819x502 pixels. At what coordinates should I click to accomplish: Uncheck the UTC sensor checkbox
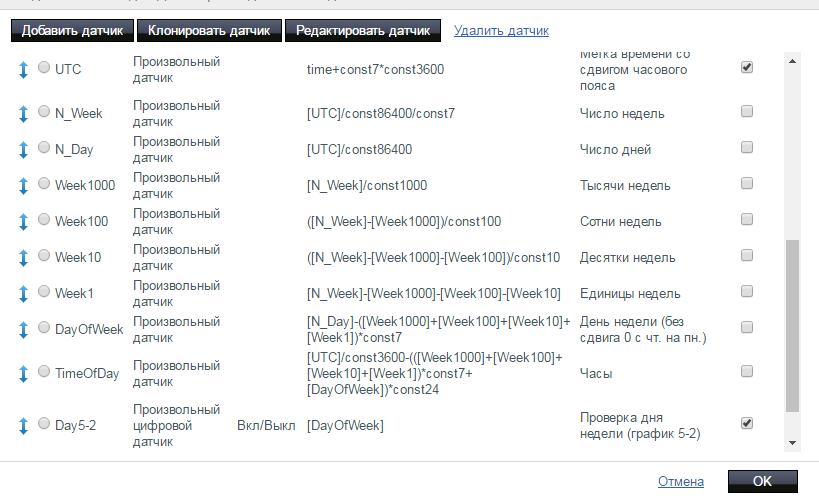(746, 68)
